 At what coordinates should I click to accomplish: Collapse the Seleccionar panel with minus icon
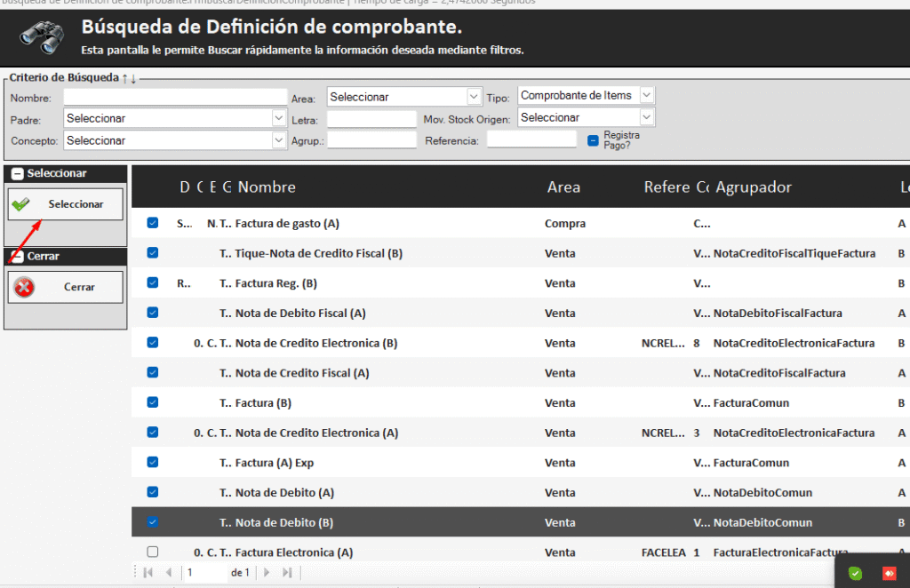click(17, 174)
